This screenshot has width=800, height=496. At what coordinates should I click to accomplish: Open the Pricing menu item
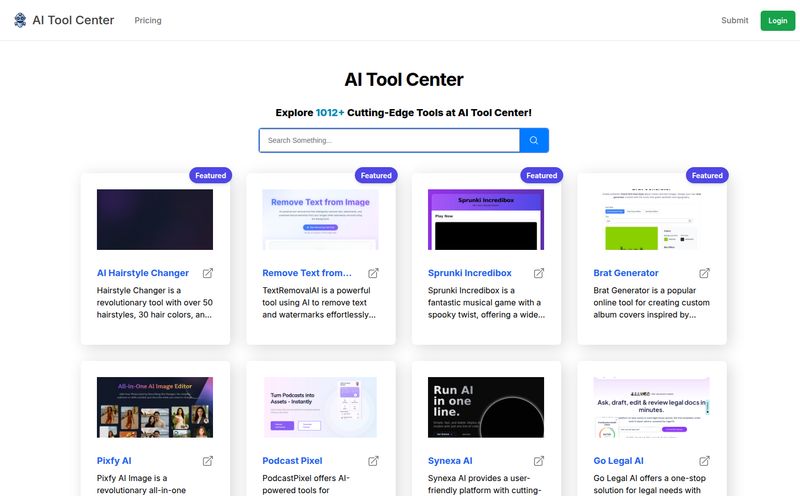tap(148, 20)
